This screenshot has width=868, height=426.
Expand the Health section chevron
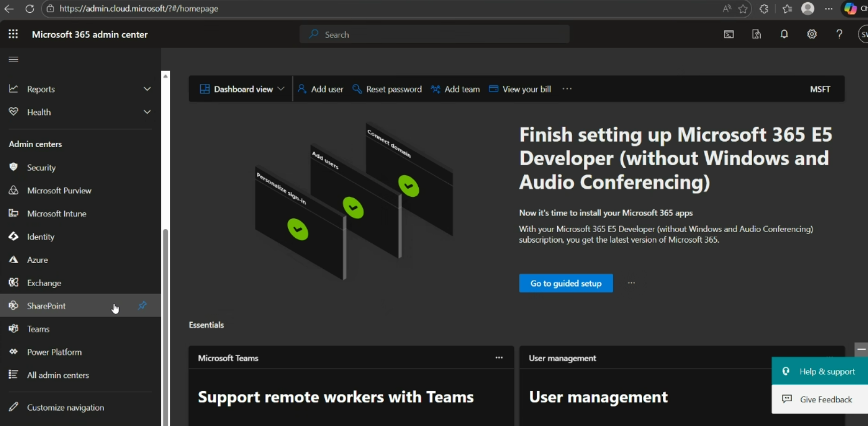point(147,112)
